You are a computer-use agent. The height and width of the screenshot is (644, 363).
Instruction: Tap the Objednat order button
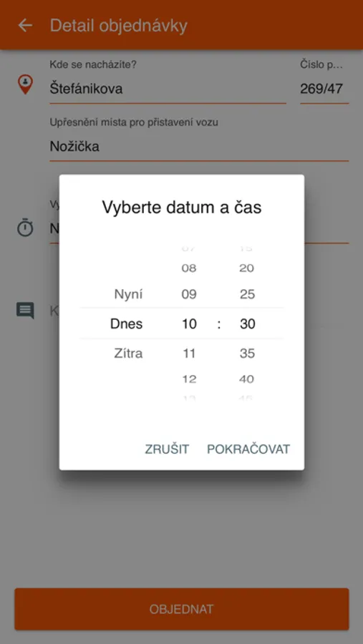[x=182, y=609]
